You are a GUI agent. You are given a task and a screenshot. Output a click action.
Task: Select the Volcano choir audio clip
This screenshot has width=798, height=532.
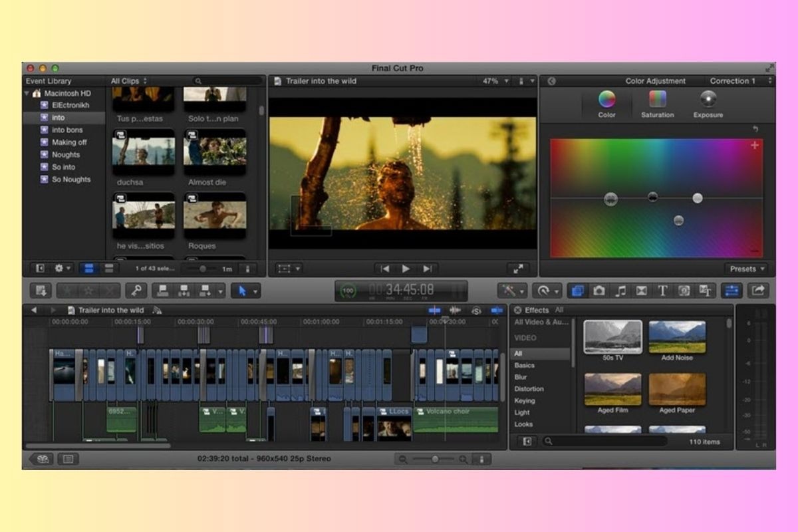click(x=456, y=420)
